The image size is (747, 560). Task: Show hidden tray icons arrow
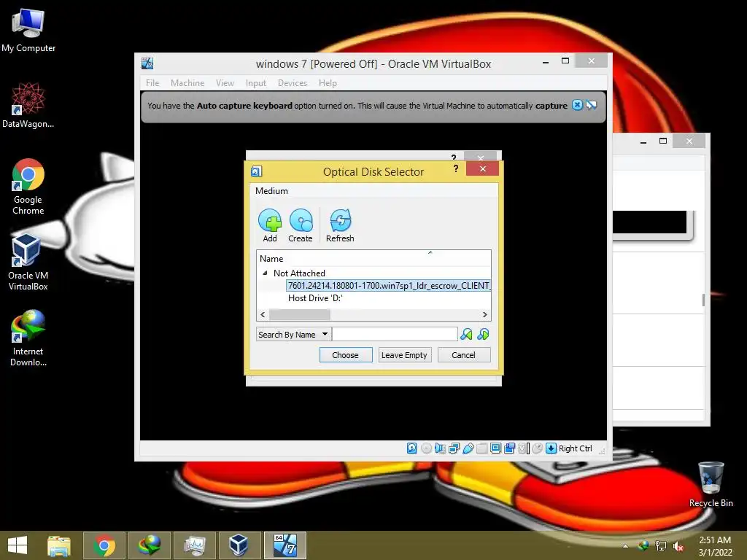point(625,546)
